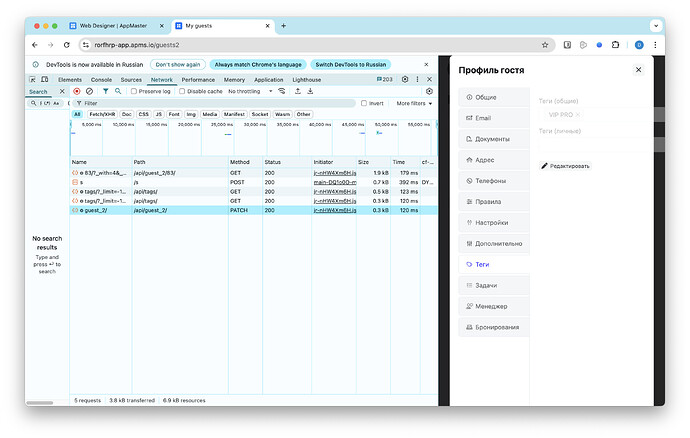Expand the More filters dropdown
This screenshot has width=690, height=438.
[x=414, y=103]
